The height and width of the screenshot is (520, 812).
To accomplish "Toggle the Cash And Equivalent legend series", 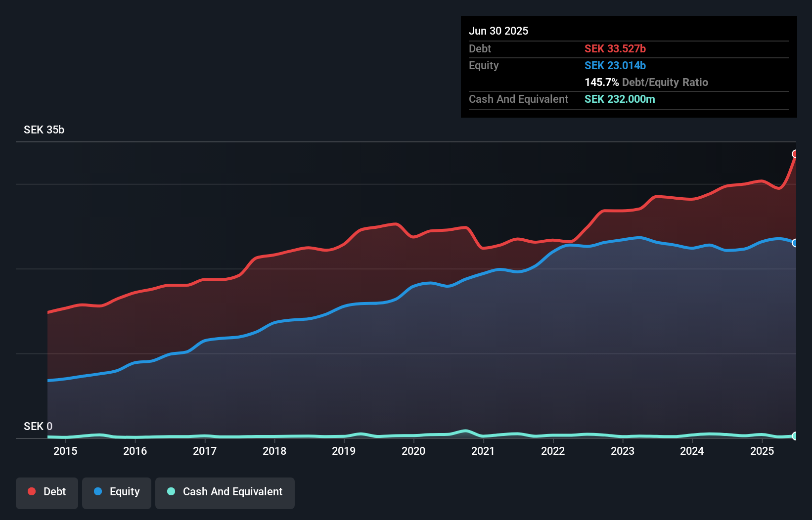I will 225,492.
